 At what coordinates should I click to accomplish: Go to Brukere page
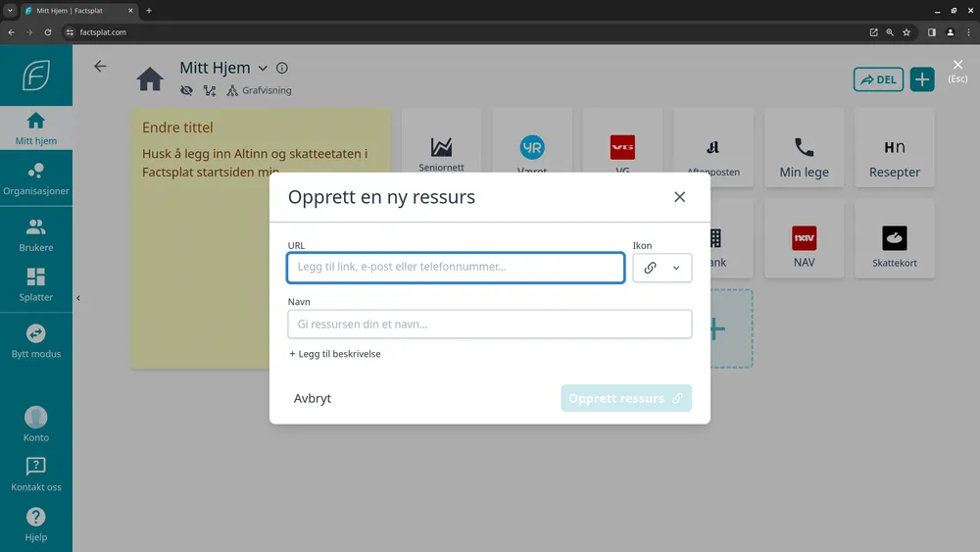[x=36, y=235]
